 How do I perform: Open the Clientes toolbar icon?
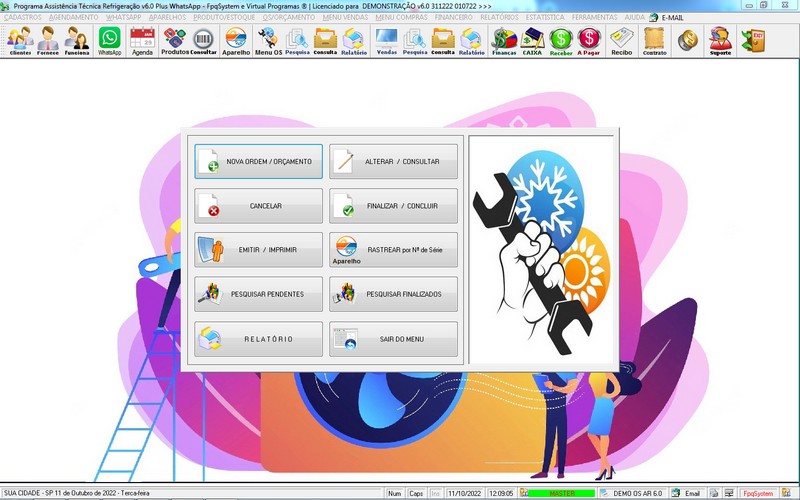point(20,41)
